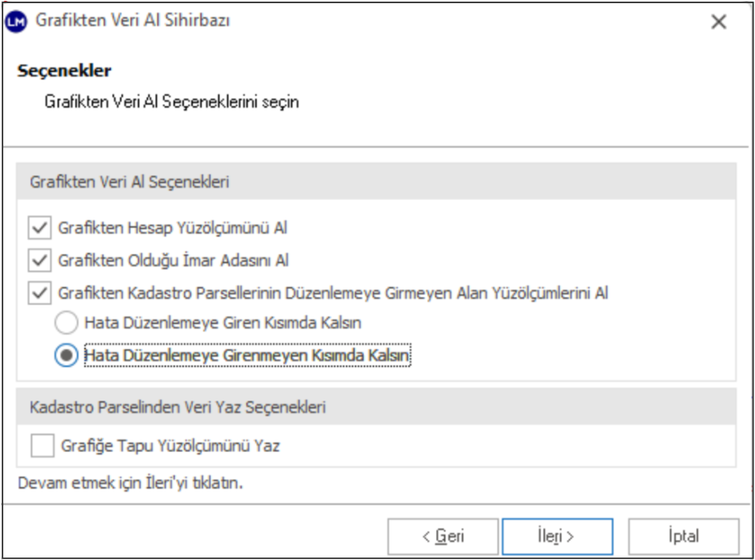The width and height of the screenshot is (755, 560).
Task: Close the Grafikten Veri Al Sihirbazı dialog
Action: click(719, 23)
